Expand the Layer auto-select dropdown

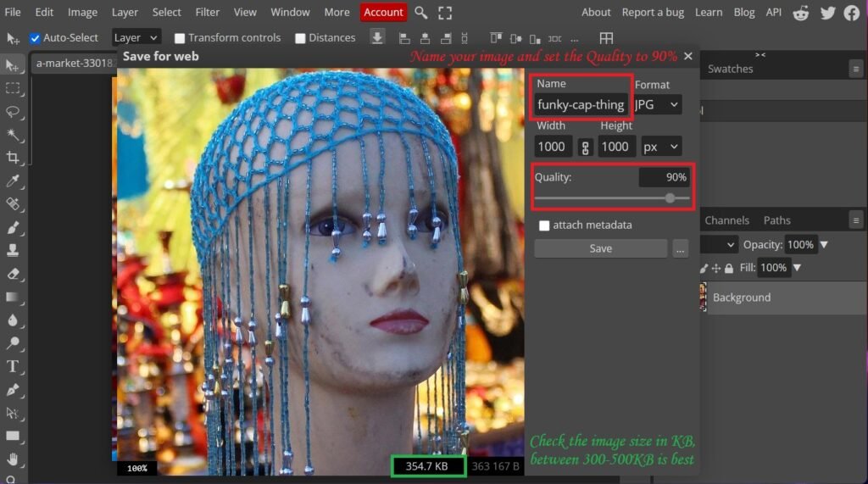click(x=136, y=38)
